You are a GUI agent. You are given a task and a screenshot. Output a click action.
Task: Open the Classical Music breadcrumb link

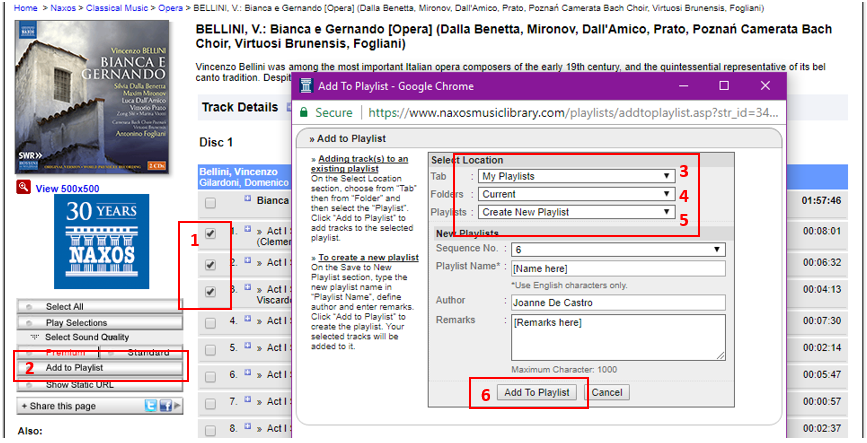point(117,8)
